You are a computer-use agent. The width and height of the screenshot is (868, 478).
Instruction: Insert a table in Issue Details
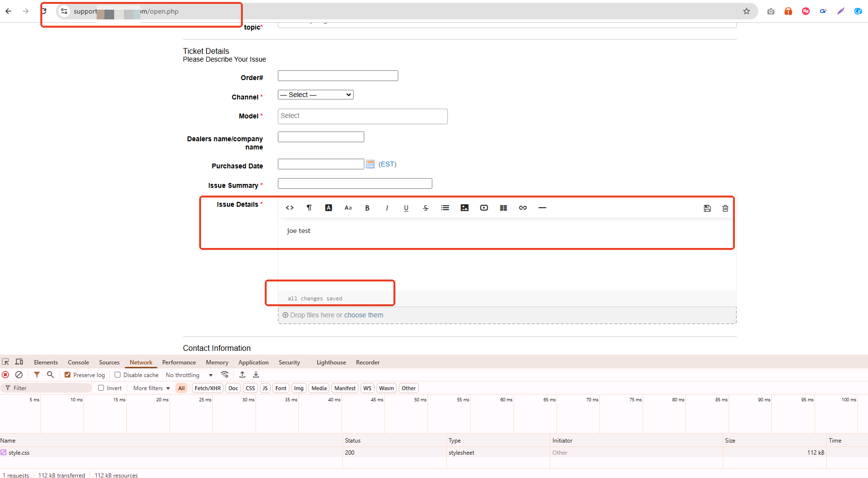pyautogui.click(x=503, y=208)
